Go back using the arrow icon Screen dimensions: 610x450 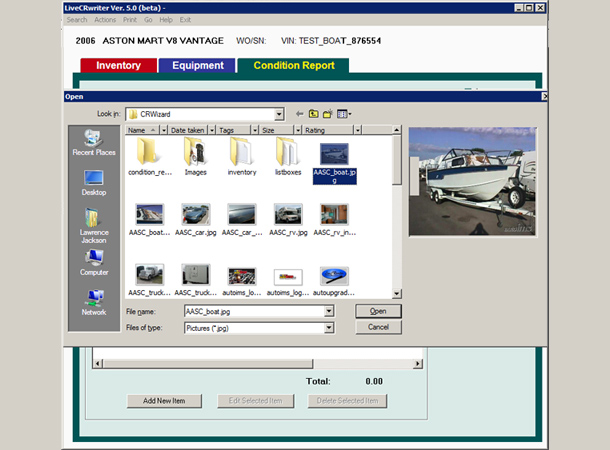tap(299, 114)
